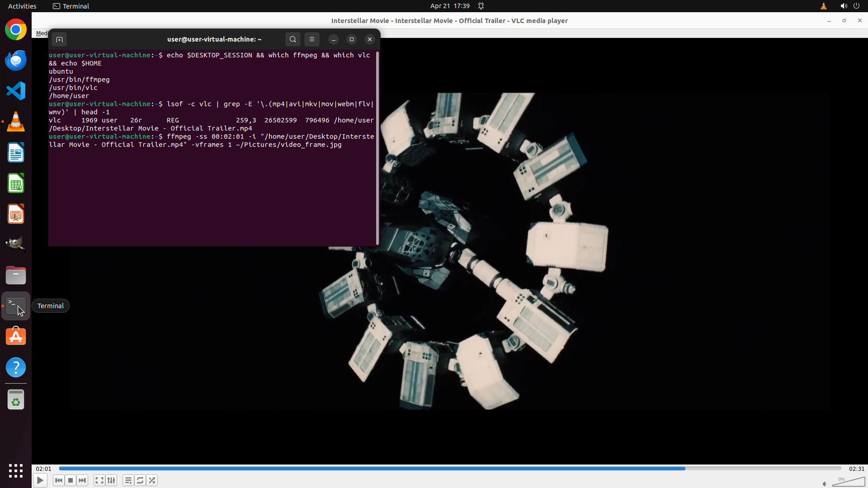Show the VLC playlist
868x488 pixels.
point(128,480)
